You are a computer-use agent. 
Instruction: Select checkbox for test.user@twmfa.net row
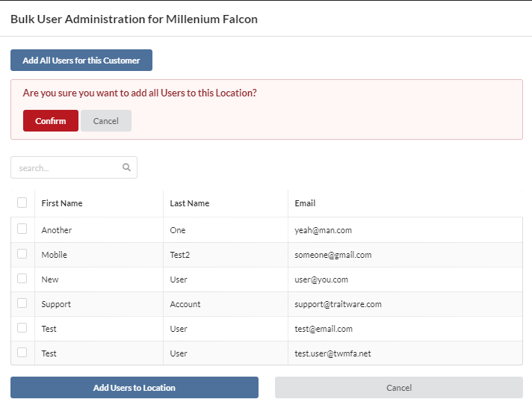22,353
